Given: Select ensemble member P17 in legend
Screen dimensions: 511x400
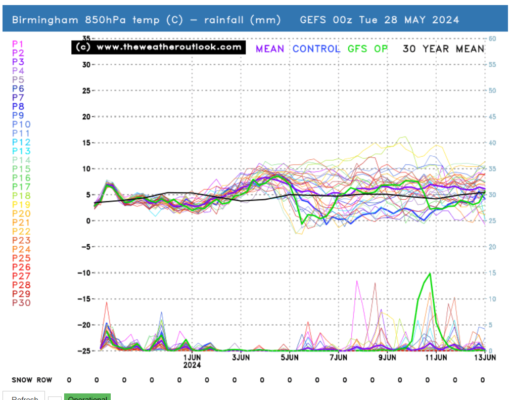Looking at the screenshot, I should pos(21,187).
